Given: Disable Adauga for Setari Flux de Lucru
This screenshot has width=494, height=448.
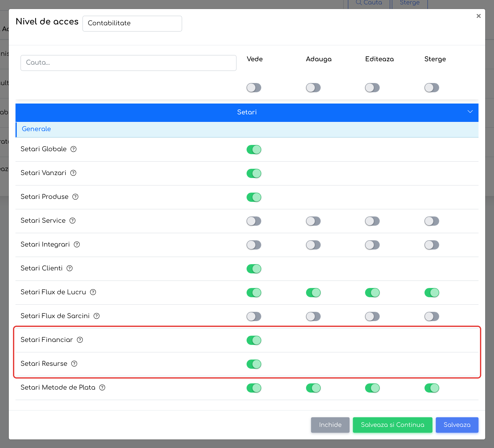Looking at the screenshot, I should [x=313, y=293].
